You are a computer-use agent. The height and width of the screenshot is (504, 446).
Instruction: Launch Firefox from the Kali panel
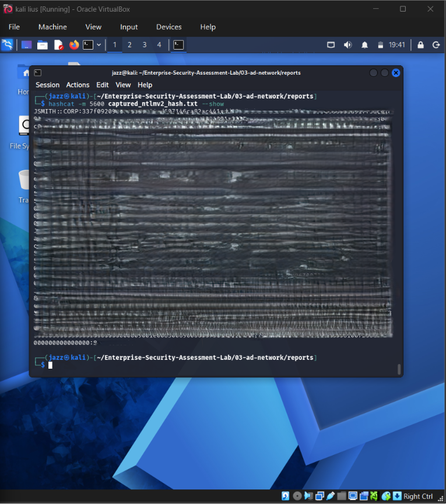coord(74,45)
